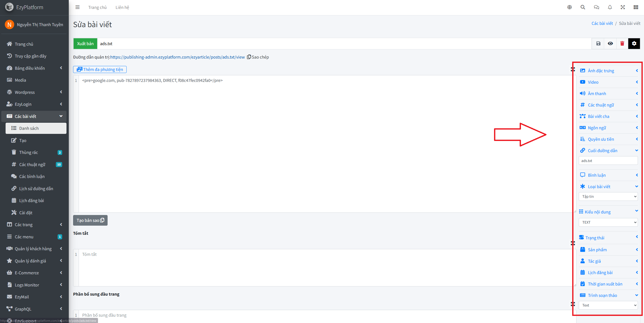Expand the content editor to fullscreen
The image size is (644, 323).
pyautogui.click(x=573, y=69)
